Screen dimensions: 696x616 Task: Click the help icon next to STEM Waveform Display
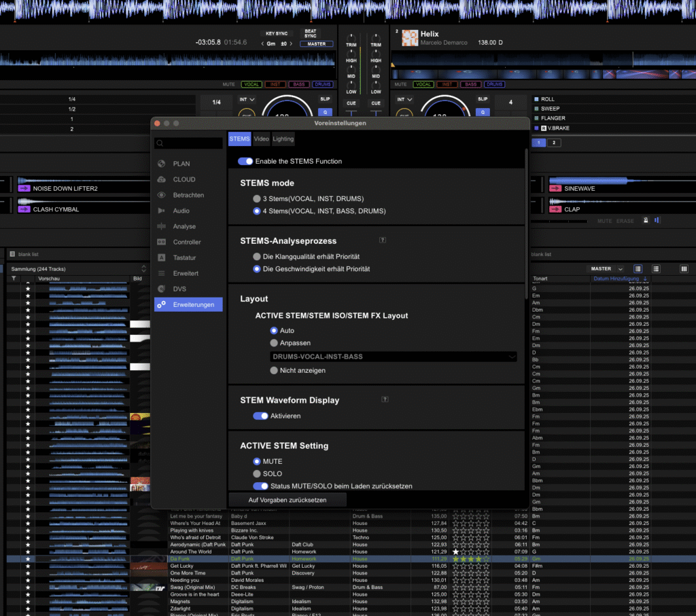click(385, 400)
